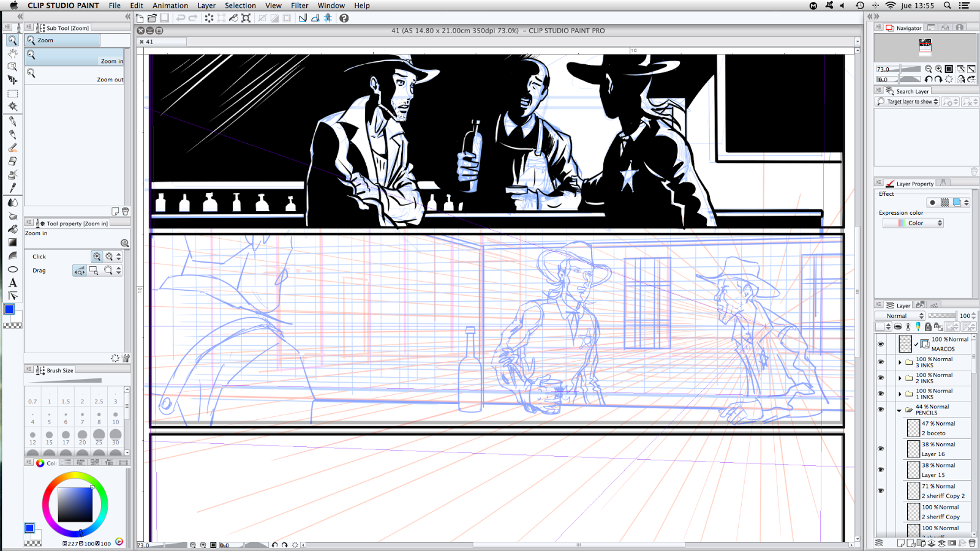The width and height of the screenshot is (980, 551).
Task: Select the Move (hand) tool
Action: tap(12, 53)
